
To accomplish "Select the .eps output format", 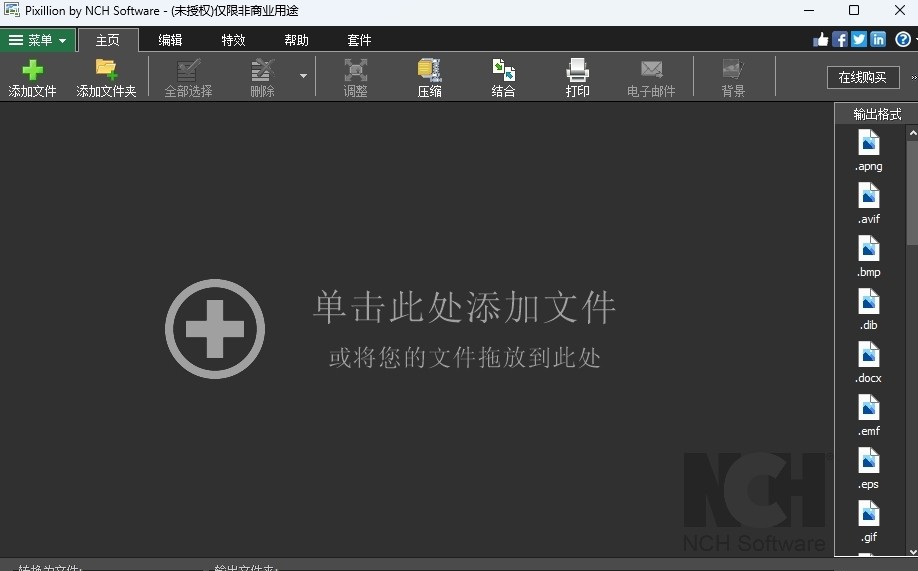I will click(869, 469).
